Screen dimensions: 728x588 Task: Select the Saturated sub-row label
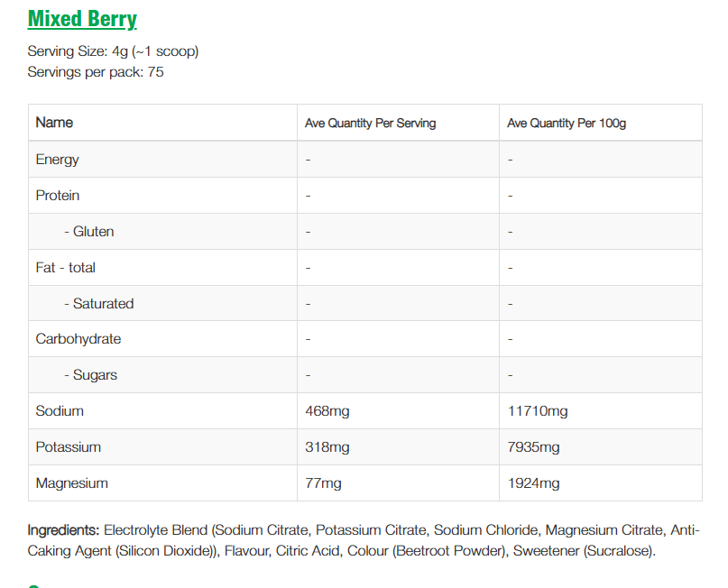click(x=99, y=304)
